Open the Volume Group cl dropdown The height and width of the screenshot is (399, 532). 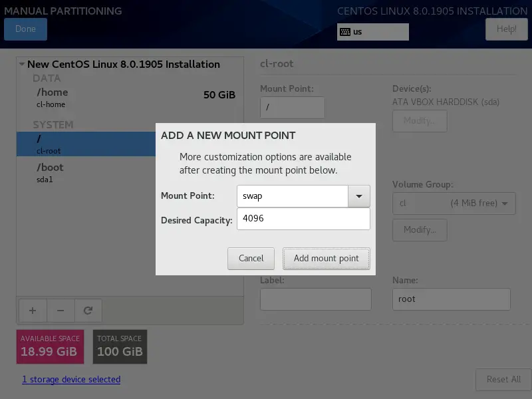point(454,203)
